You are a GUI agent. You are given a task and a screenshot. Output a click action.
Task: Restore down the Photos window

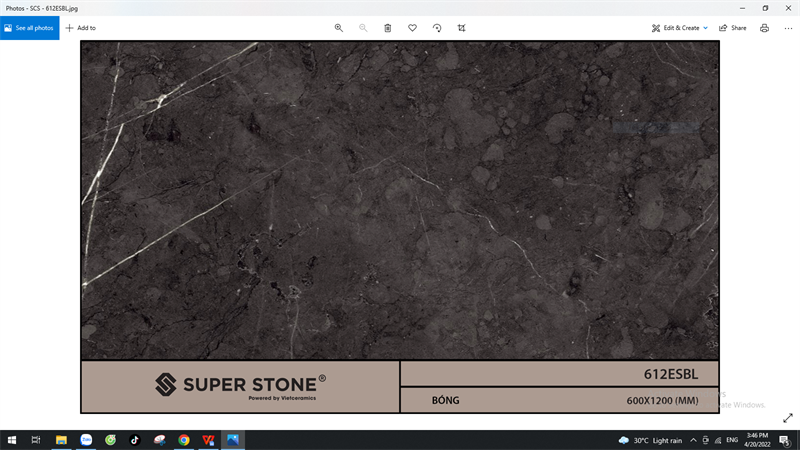765,8
